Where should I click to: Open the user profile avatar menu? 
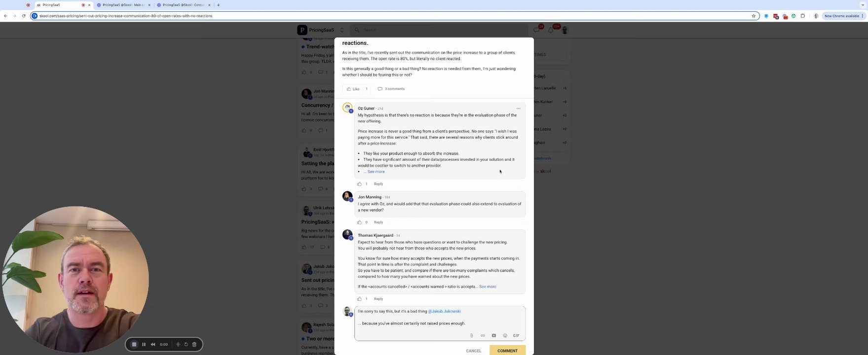[x=565, y=30]
